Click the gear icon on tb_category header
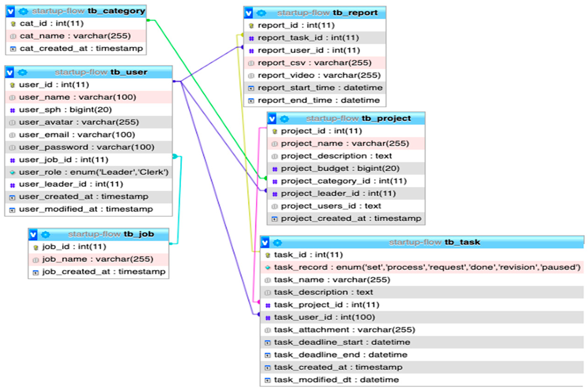This screenshot has width=588, height=391. point(23,11)
